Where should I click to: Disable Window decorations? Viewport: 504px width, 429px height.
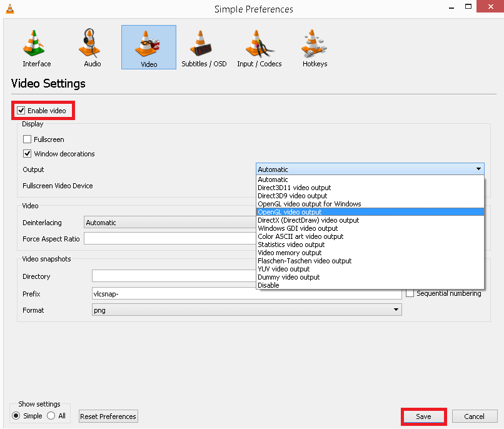point(26,154)
